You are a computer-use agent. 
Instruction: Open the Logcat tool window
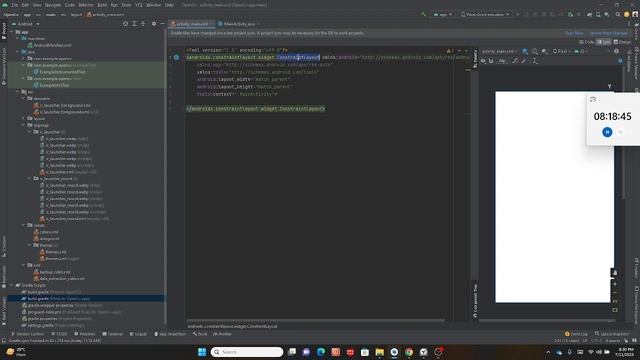(138, 334)
